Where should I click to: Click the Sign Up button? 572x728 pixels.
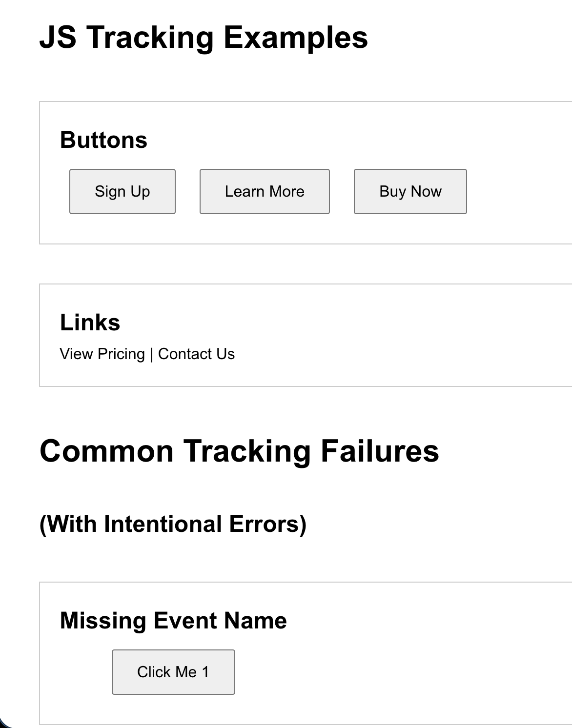pyautogui.click(x=123, y=191)
